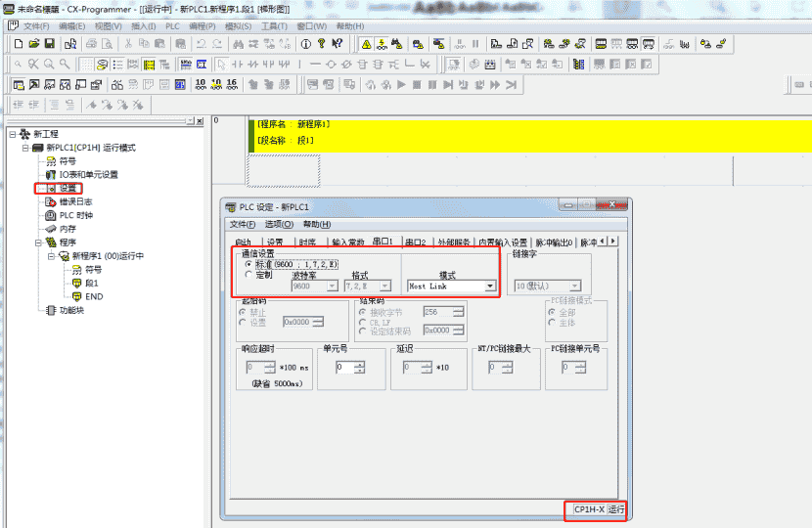Select the 定制 custom settings radio button
The width and height of the screenshot is (812, 528).
(248, 275)
